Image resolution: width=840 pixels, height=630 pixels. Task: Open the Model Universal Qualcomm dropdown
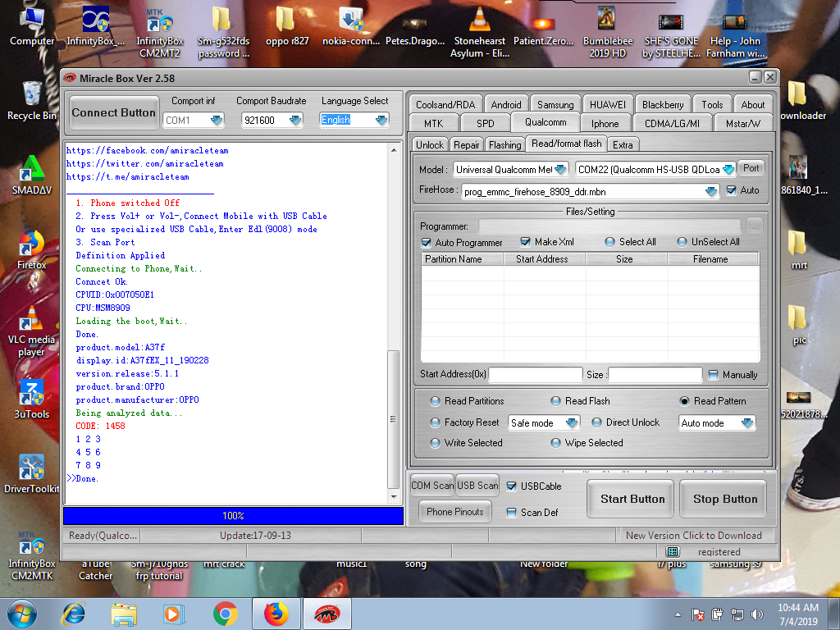tap(560, 170)
